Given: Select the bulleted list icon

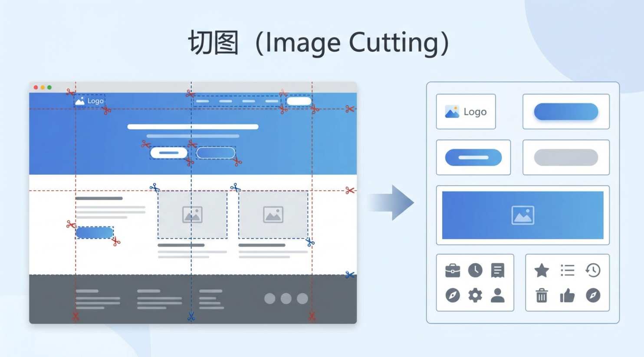Looking at the screenshot, I should 567,271.
